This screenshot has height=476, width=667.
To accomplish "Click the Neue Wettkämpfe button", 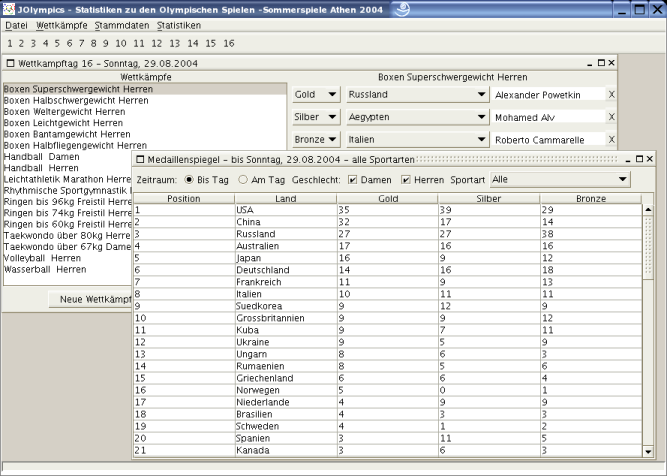I will (90, 299).
